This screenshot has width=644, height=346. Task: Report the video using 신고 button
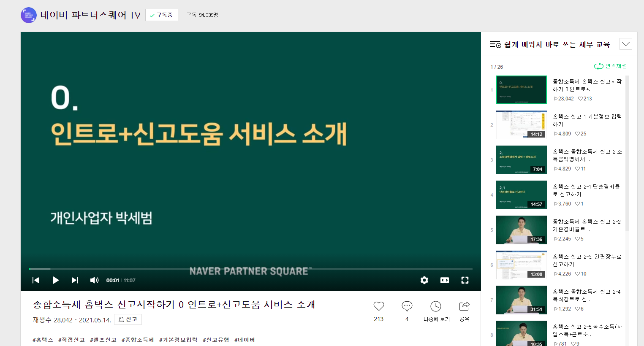tap(128, 319)
